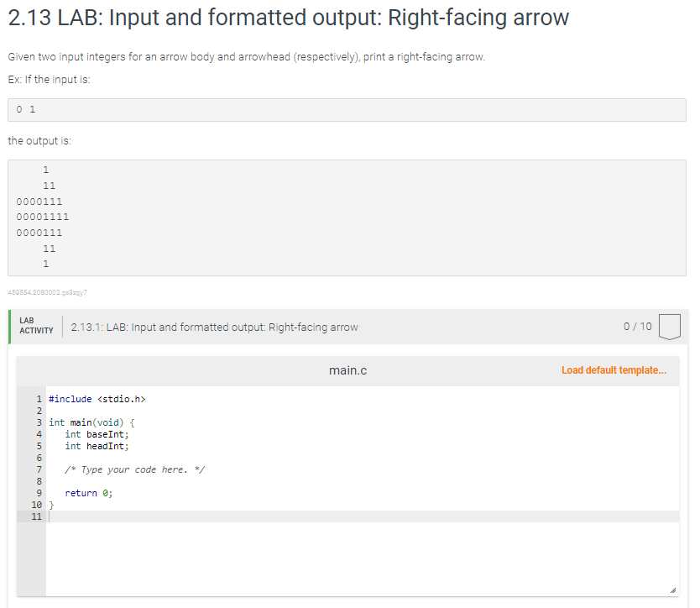Click the completion shield icon beside the score
Screen dimensions: 700x608
pos(669,327)
